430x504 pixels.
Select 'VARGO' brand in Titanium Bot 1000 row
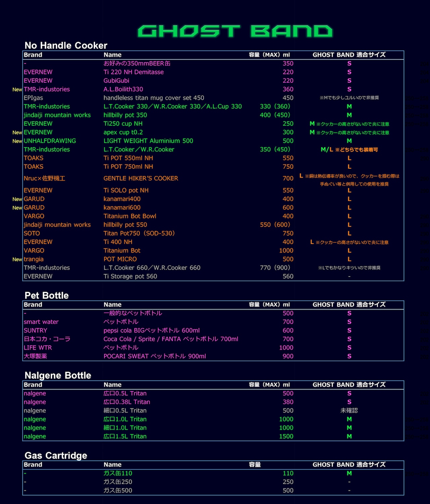[34, 251]
